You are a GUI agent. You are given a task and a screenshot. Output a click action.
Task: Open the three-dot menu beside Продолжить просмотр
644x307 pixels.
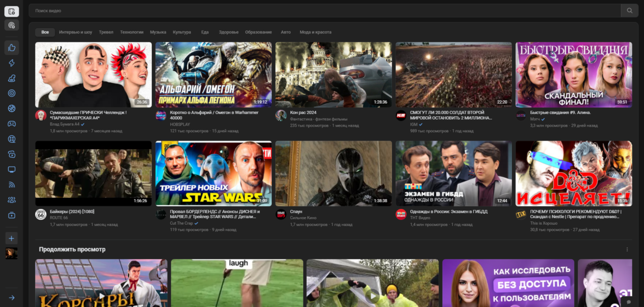tap(628, 249)
